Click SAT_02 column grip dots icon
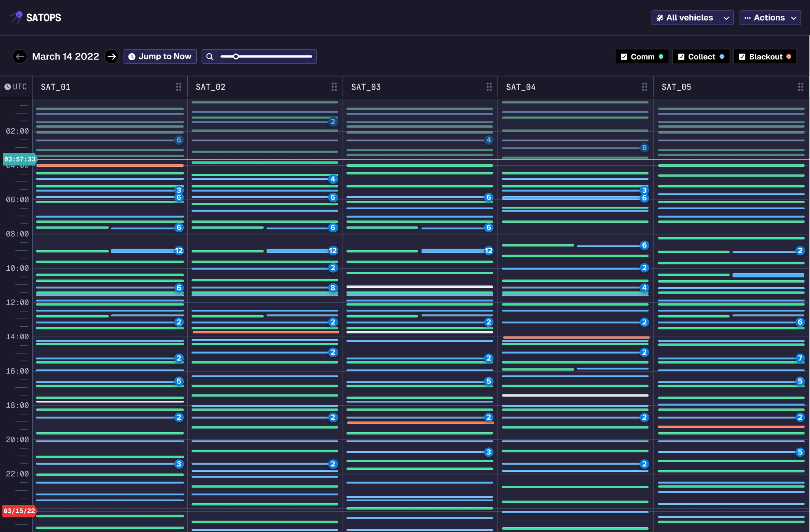 click(334, 87)
